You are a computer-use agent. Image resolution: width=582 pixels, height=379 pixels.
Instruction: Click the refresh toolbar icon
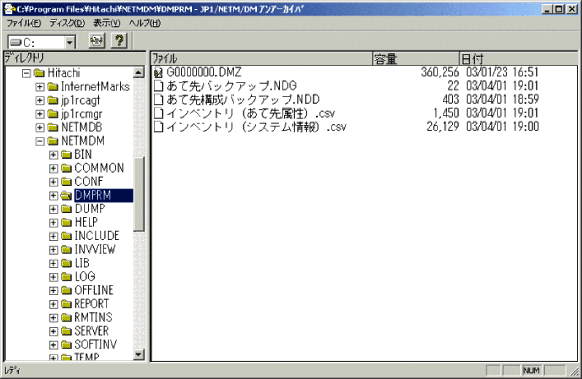click(97, 40)
